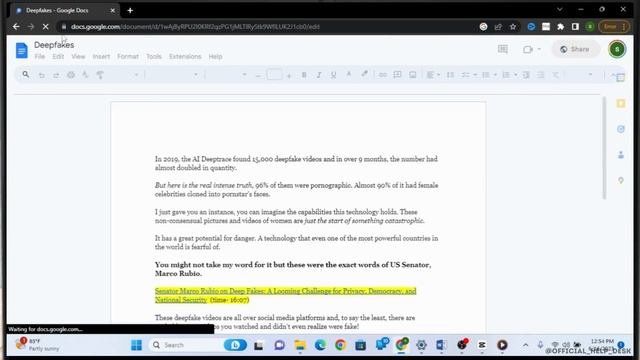Select the paint format roller icon
This screenshot has width=640, height=360.
coord(100,75)
